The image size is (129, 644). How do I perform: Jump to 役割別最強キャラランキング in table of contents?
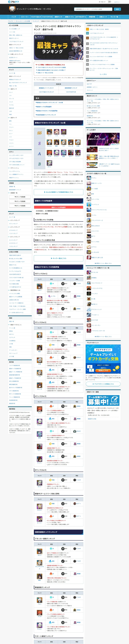click(46, 115)
